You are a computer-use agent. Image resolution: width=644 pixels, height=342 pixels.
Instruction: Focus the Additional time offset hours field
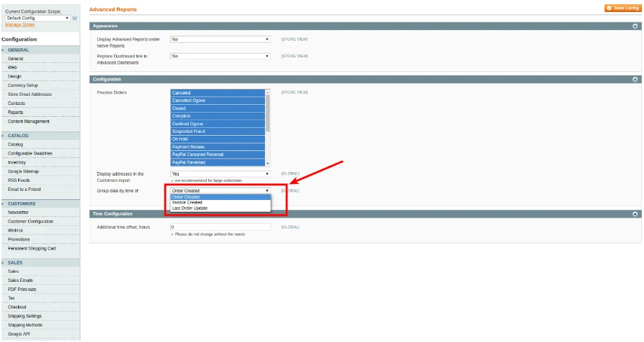220,227
